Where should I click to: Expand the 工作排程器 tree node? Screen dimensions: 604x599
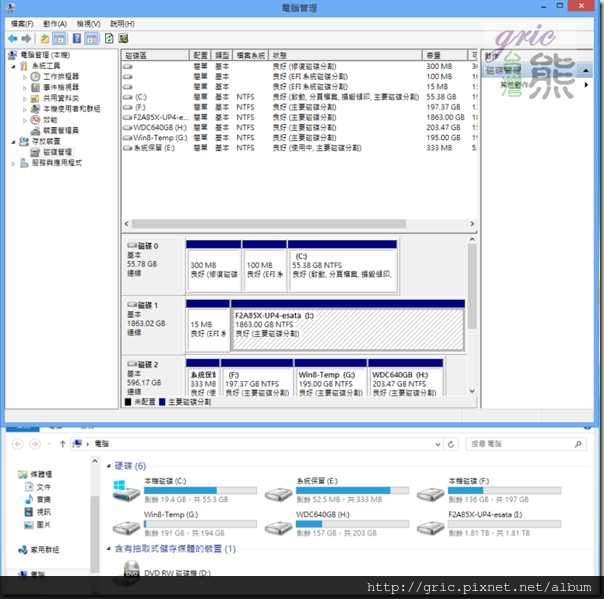(25, 77)
